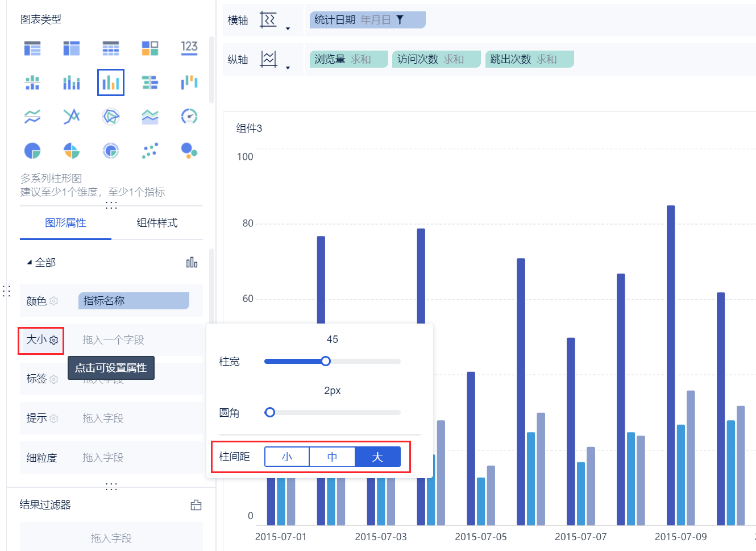Open the 提示 gear settings icon
The height and width of the screenshot is (551, 756).
point(54,419)
